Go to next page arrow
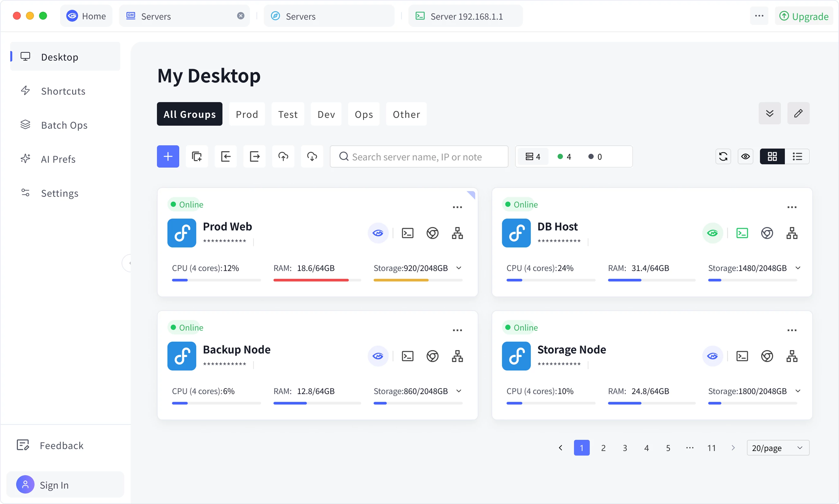 click(x=733, y=448)
